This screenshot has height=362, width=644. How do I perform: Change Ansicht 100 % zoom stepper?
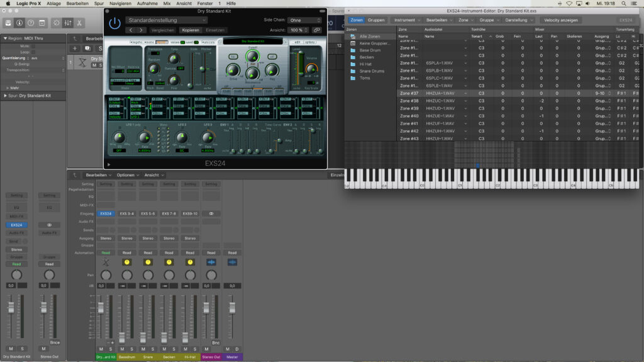[x=299, y=30]
